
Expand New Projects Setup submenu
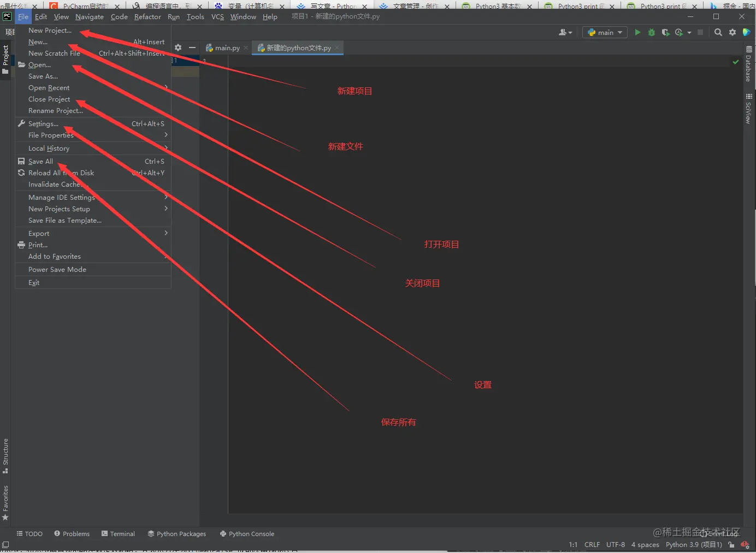(x=93, y=209)
